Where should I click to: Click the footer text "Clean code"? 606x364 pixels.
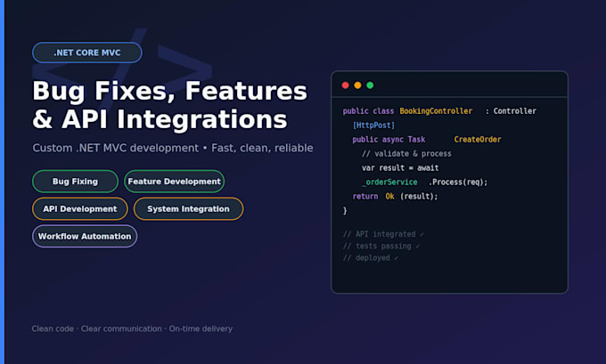53,329
